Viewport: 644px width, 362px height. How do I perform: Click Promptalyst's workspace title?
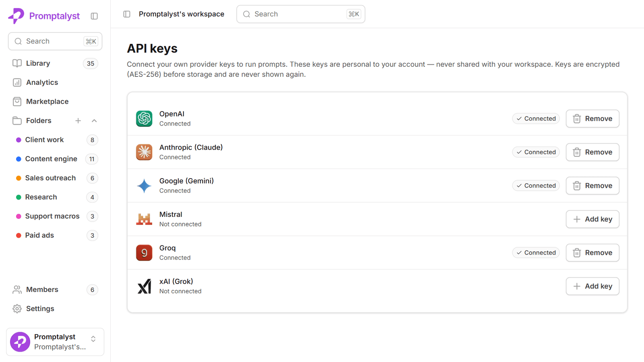tap(182, 14)
